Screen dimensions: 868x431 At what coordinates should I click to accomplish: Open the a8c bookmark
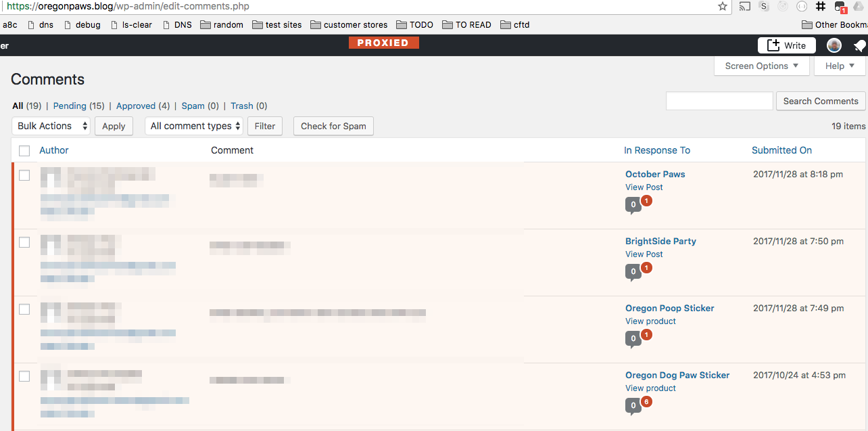pyautogui.click(x=10, y=25)
